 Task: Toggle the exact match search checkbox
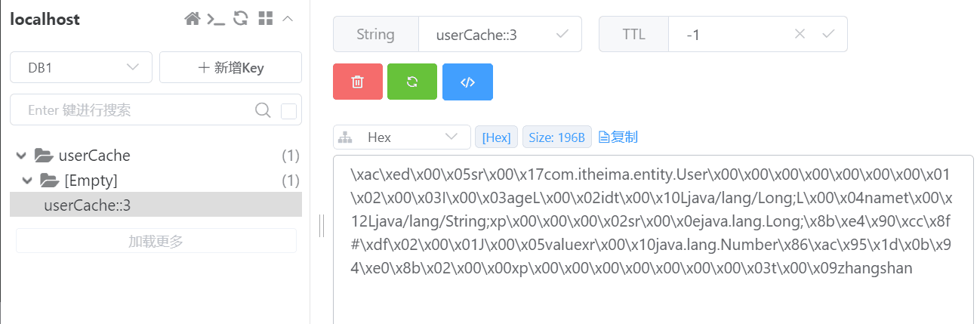[x=288, y=111]
